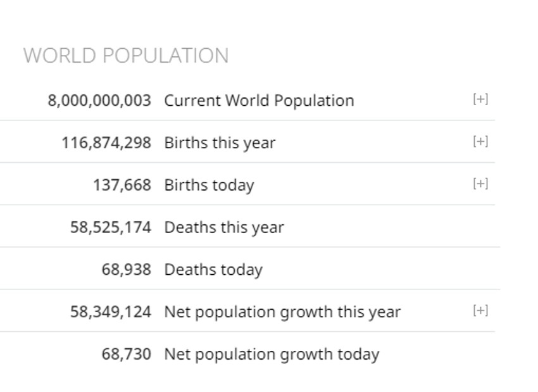
Task: Click the 68,938 deaths today number
Action: pyautogui.click(x=127, y=270)
